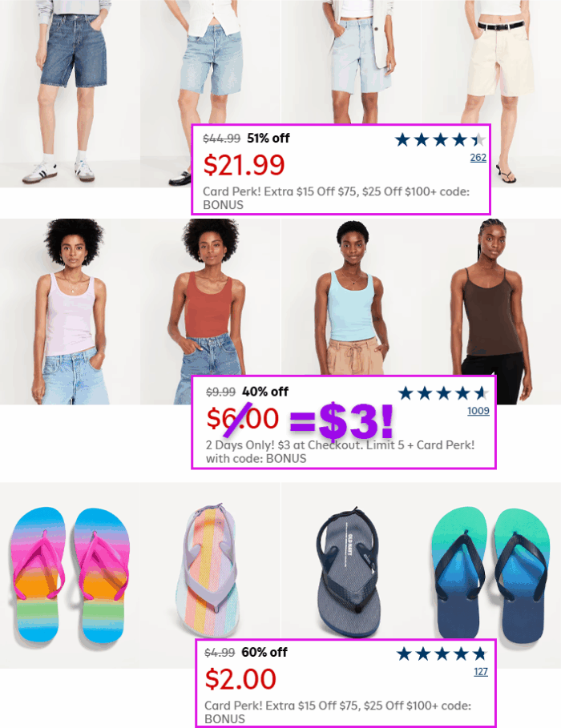Screen dimensions: 561x728
Task: Open the pastel striped single flip-flop
Action: [210, 561]
